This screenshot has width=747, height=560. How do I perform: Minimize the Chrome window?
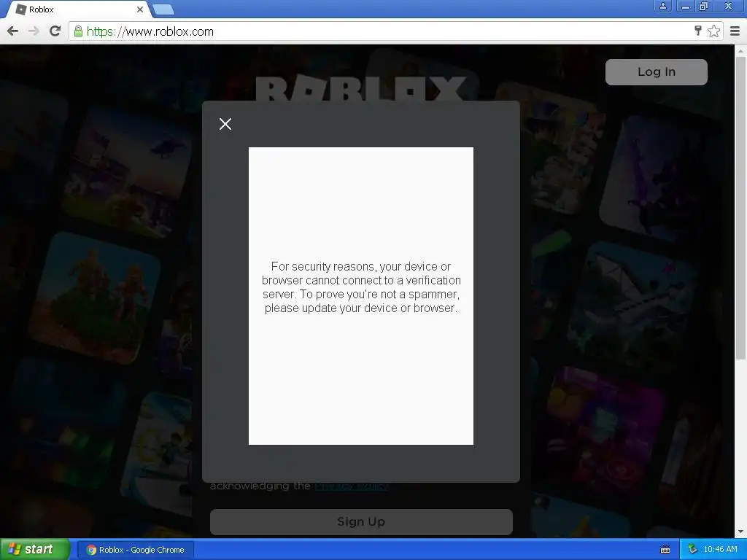(x=686, y=6)
